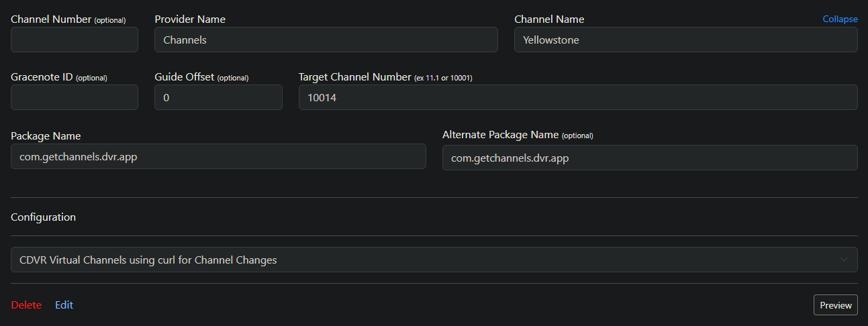Select the Alternate Package Name input box
Viewport: 868px width, 326px height.
[649, 158]
